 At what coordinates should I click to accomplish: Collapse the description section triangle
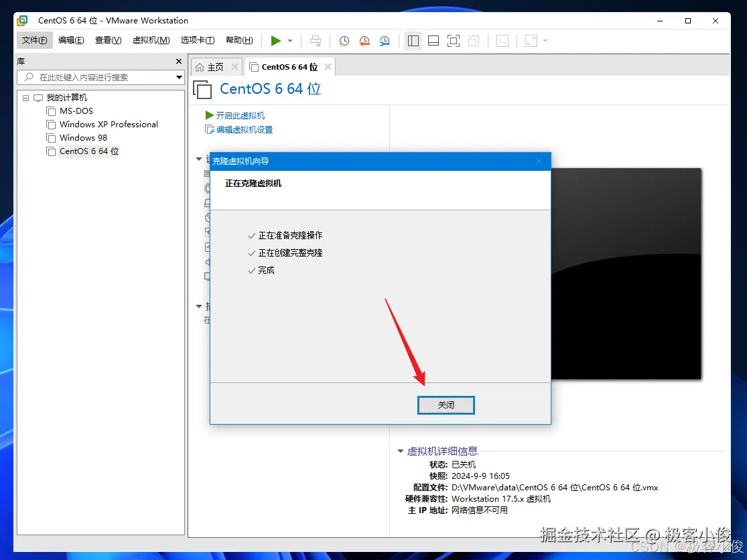199,306
